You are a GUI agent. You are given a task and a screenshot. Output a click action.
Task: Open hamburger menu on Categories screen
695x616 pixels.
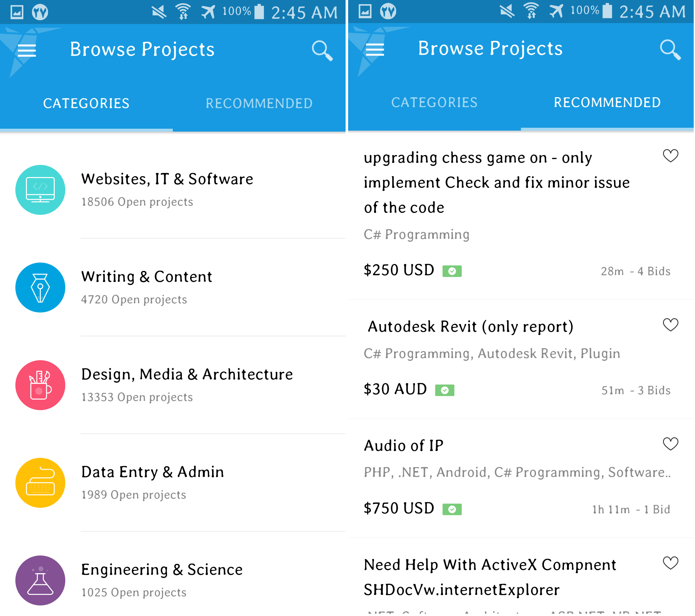27,51
